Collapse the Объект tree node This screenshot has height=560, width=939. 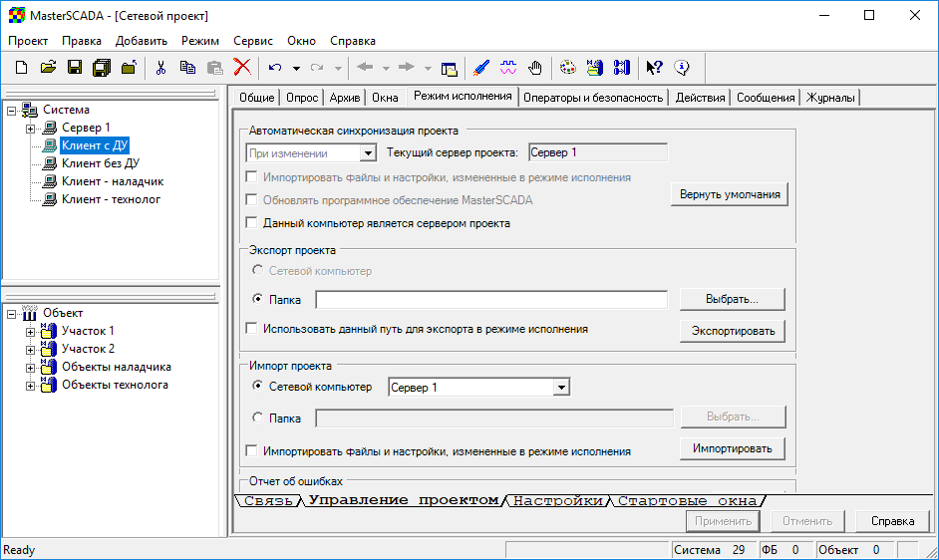11,314
